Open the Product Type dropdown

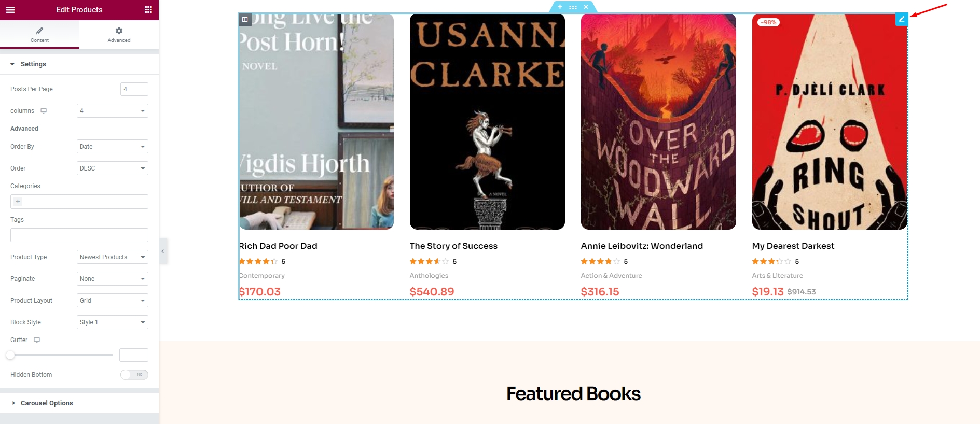[x=113, y=257]
